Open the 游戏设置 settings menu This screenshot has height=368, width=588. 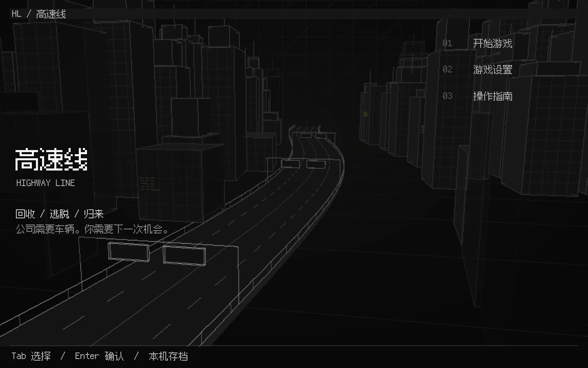coord(492,70)
